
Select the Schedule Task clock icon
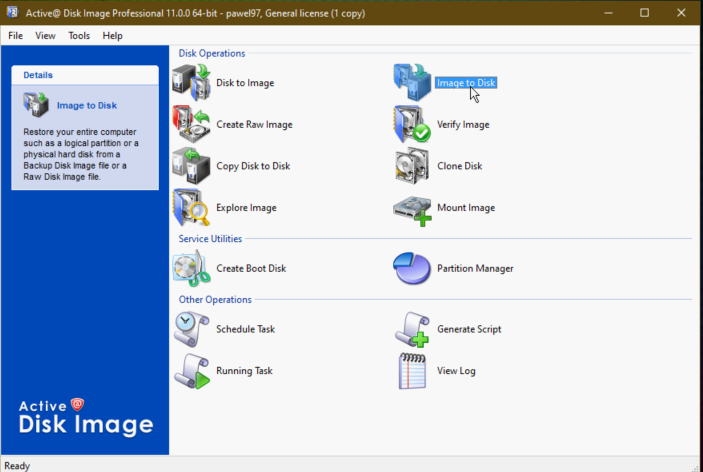pyautogui.click(x=191, y=329)
